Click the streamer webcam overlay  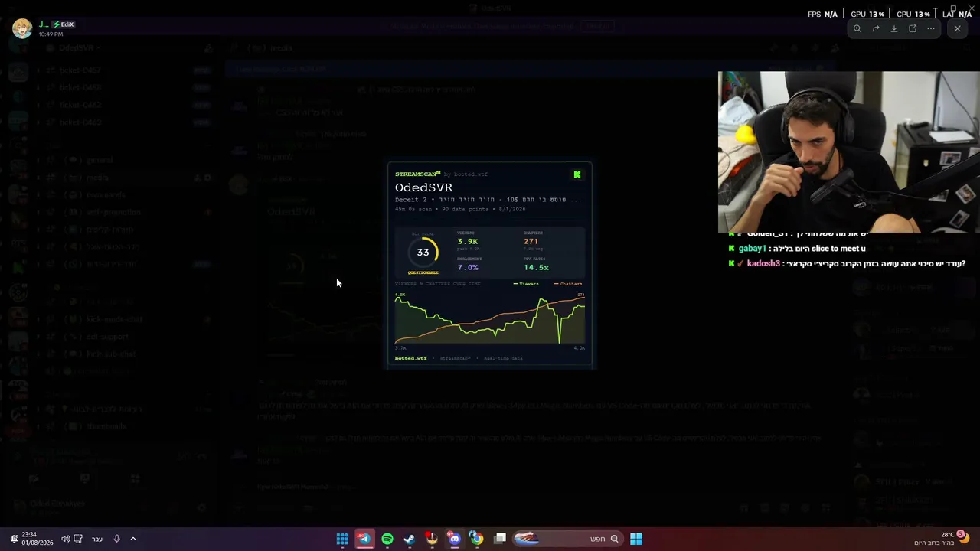click(848, 152)
